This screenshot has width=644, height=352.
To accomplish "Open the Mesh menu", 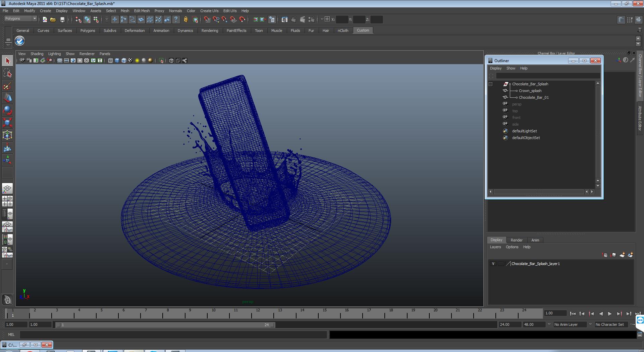I will tap(125, 11).
